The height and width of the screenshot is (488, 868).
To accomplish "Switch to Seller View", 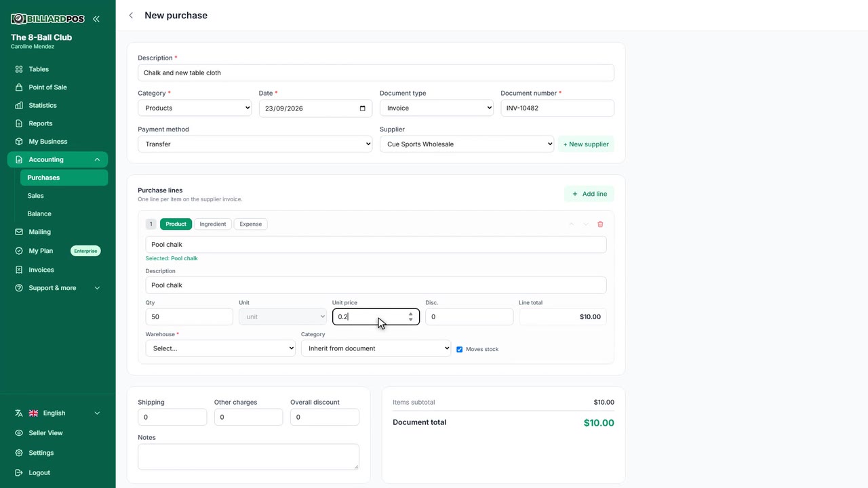I will click(x=58, y=433).
